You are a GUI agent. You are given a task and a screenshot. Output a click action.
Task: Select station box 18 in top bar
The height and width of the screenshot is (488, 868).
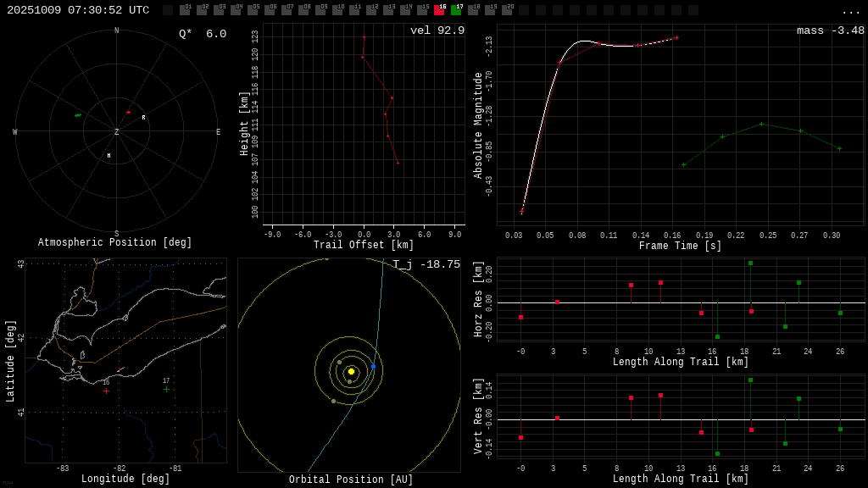click(x=473, y=10)
